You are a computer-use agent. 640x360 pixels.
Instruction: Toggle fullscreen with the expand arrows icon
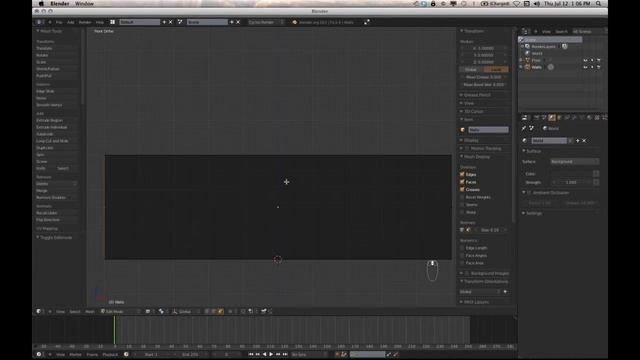pos(367,22)
